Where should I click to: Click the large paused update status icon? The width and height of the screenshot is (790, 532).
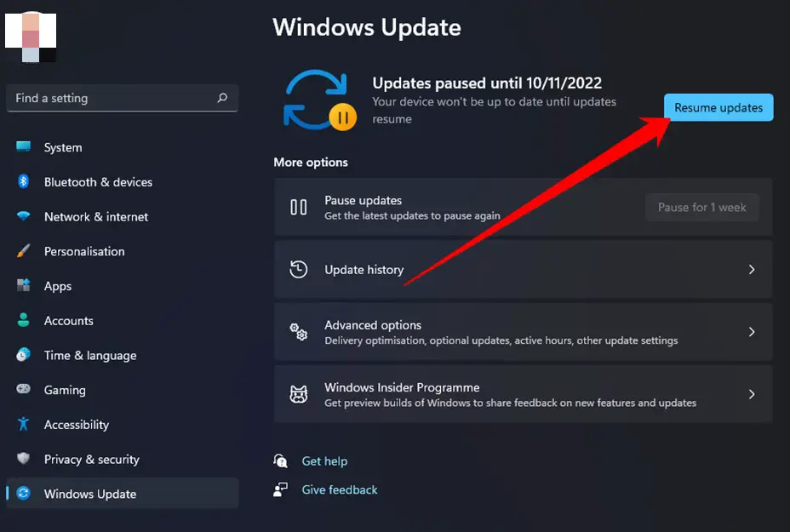coord(319,100)
